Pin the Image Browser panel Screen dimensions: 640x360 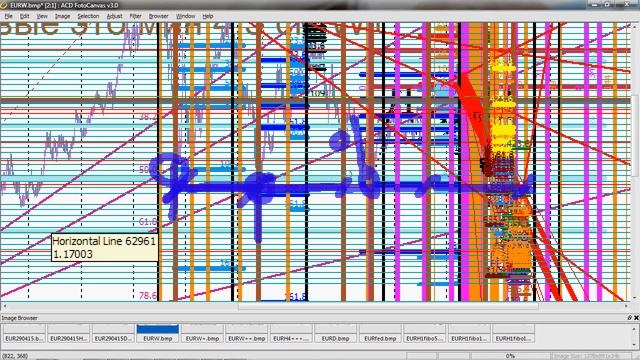click(629, 318)
